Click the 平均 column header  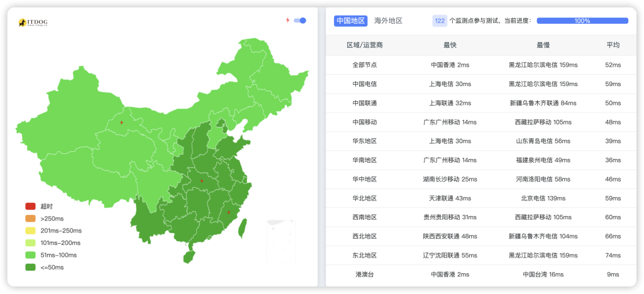coord(613,45)
